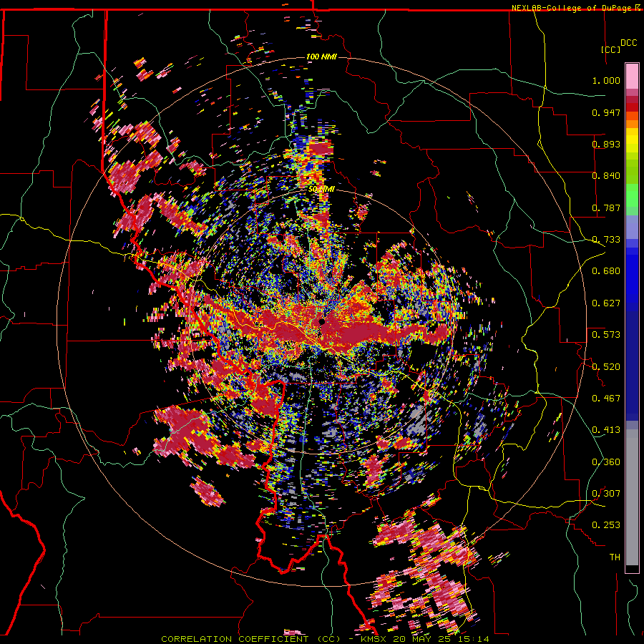Click the 0.307 color scale value
The image size is (644, 644).
(606, 494)
